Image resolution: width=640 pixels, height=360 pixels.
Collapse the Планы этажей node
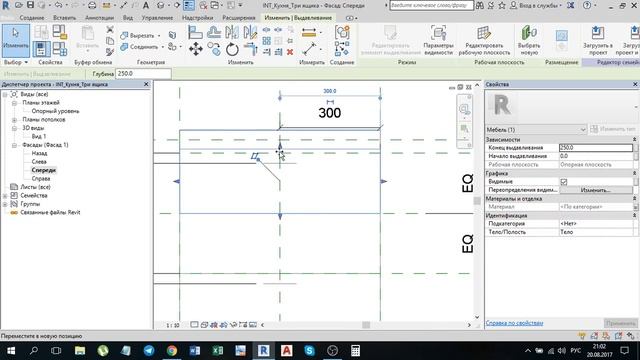[x=14, y=103]
